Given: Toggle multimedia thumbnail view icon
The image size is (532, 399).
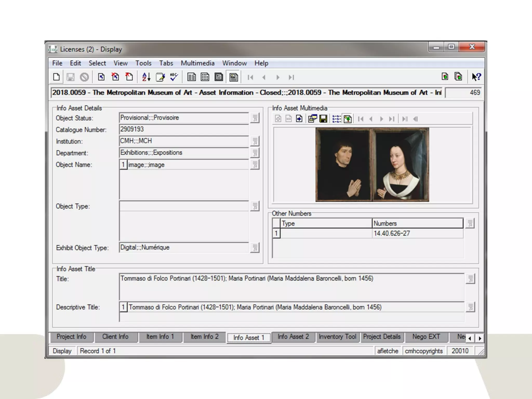Looking at the screenshot, I should pyautogui.click(x=348, y=119).
